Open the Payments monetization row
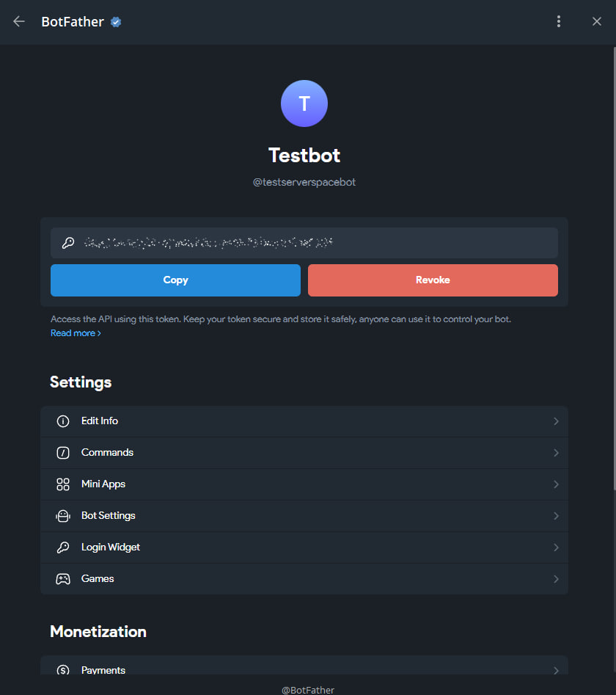This screenshot has width=616, height=695. coord(304,666)
